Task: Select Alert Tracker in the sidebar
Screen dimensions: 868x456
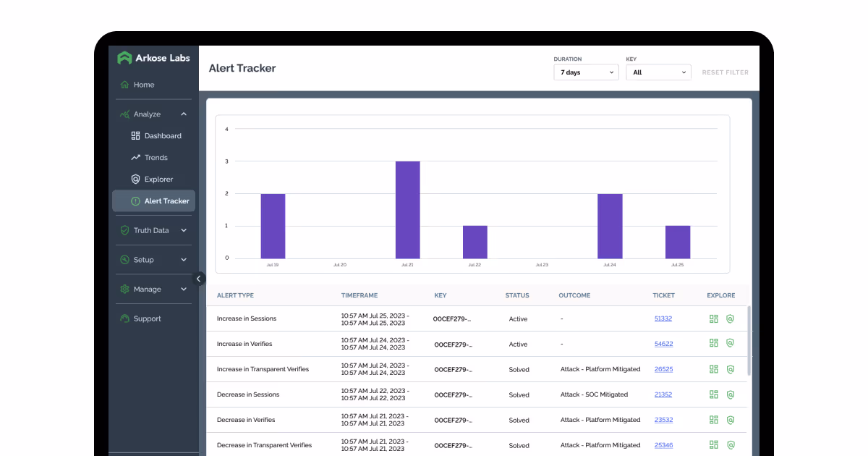Action: click(153, 201)
